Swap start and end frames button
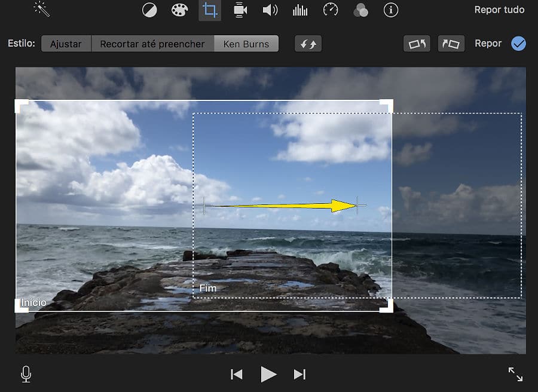The height and width of the screenshot is (392, 538). pos(308,44)
